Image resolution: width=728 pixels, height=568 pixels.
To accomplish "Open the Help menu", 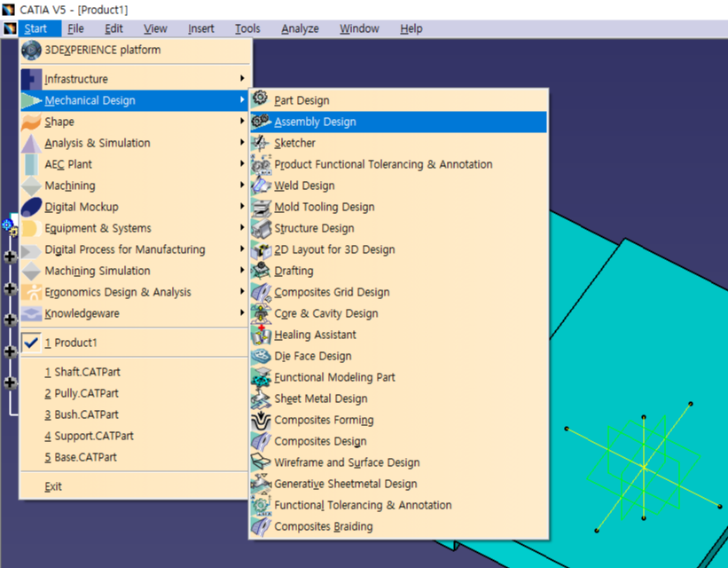I will click(x=411, y=28).
